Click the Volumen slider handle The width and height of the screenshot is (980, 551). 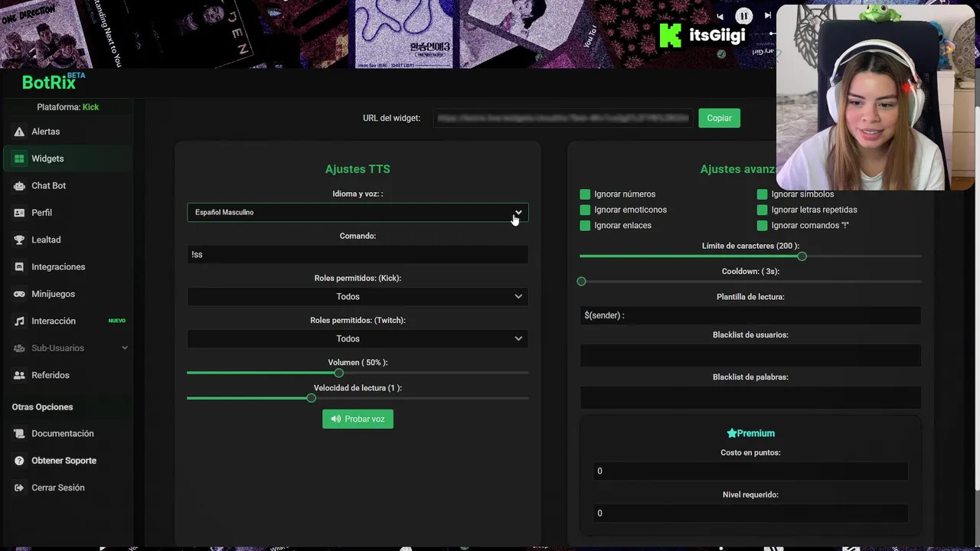pos(338,373)
